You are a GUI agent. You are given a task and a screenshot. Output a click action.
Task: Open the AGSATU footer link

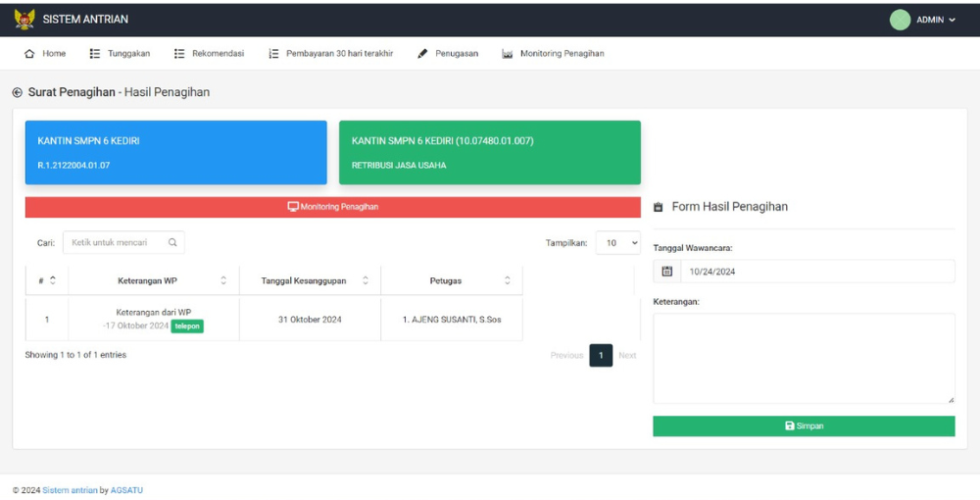coord(126,490)
